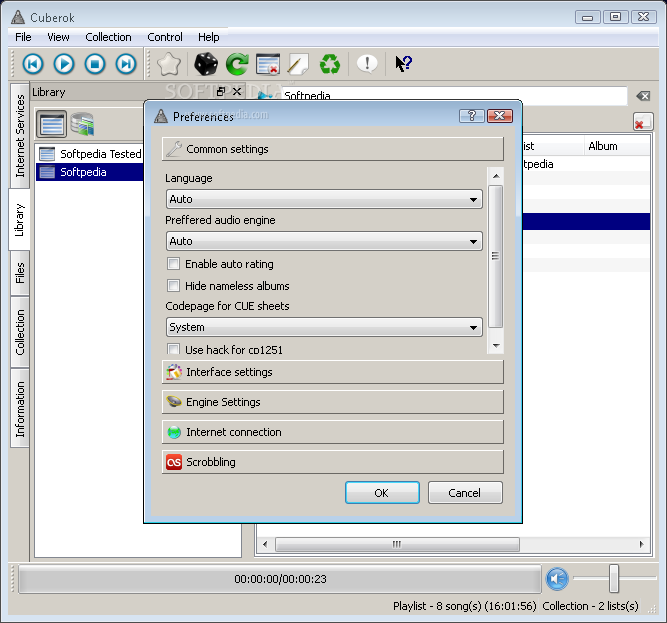Viewport: 667px width, 623px height.
Task: Select the database stack icon in Library panel
Action: pos(83,124)
